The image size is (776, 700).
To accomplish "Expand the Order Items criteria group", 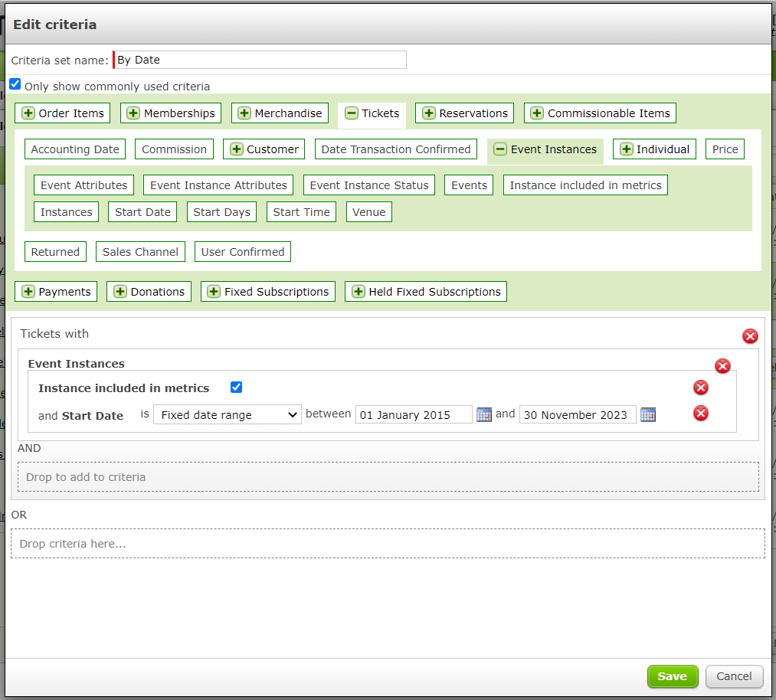I will click(62, 113).
